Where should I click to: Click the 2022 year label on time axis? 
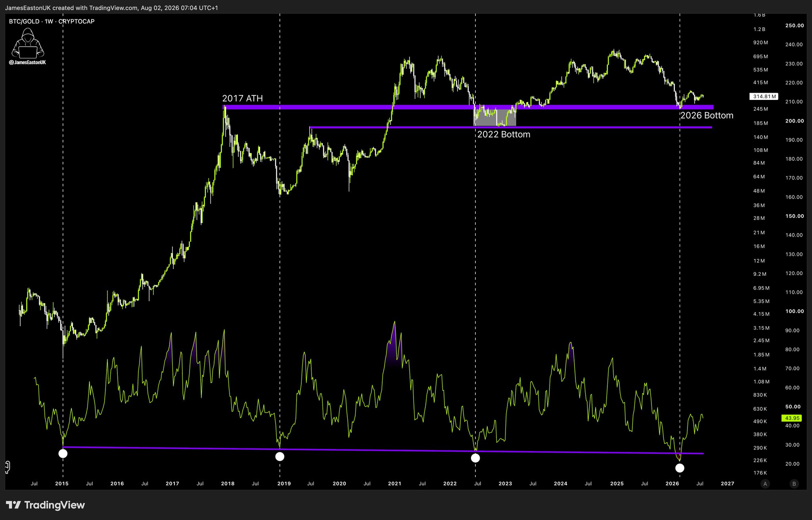[450, 484]
